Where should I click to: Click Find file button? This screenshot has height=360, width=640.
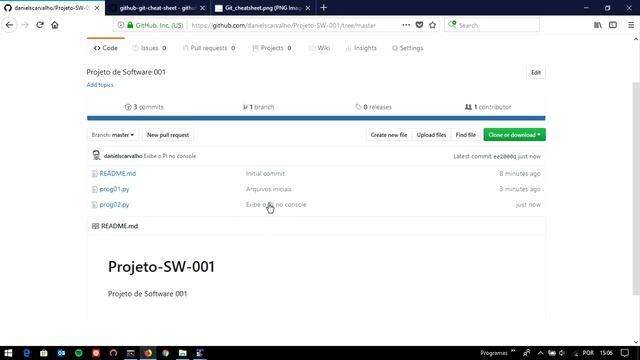[465, 135]
